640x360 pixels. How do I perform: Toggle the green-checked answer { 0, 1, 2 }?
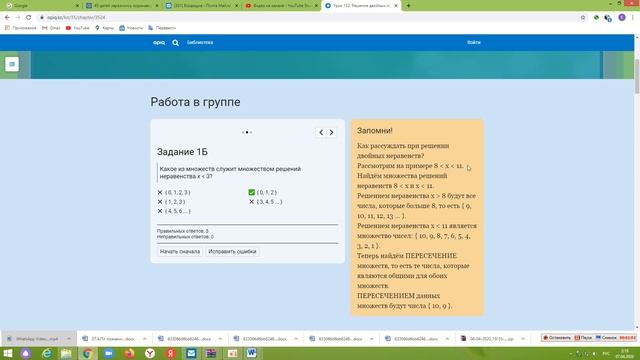click(263, 192)
